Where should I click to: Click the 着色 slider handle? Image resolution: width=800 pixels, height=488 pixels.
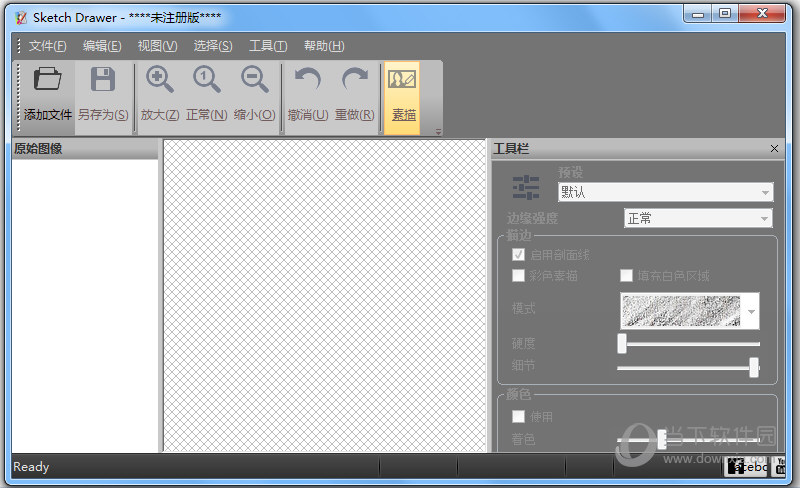coord(662,439)
